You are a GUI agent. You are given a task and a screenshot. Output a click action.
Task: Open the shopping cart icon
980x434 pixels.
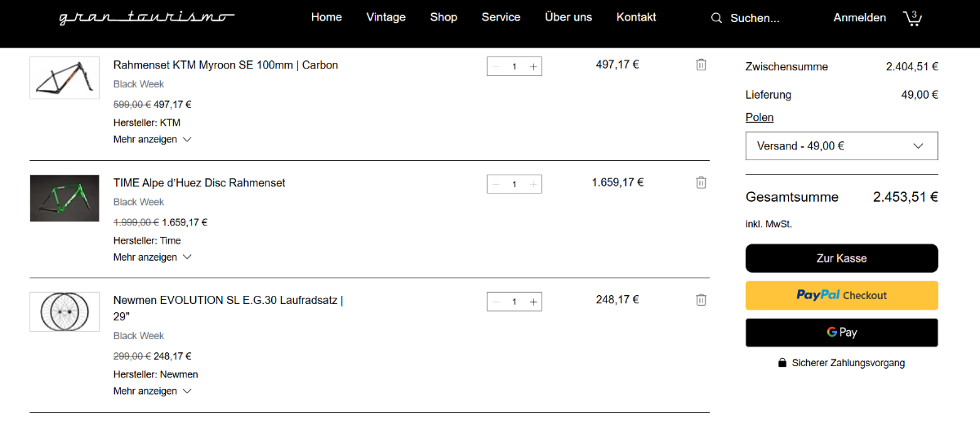coord(912,18)
